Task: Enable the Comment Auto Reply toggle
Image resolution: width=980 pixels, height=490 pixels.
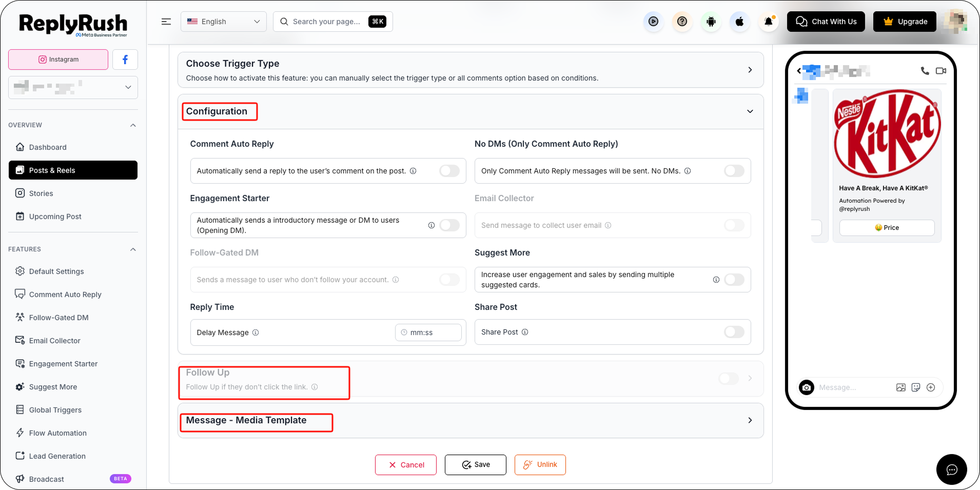Action: point(449,171)
